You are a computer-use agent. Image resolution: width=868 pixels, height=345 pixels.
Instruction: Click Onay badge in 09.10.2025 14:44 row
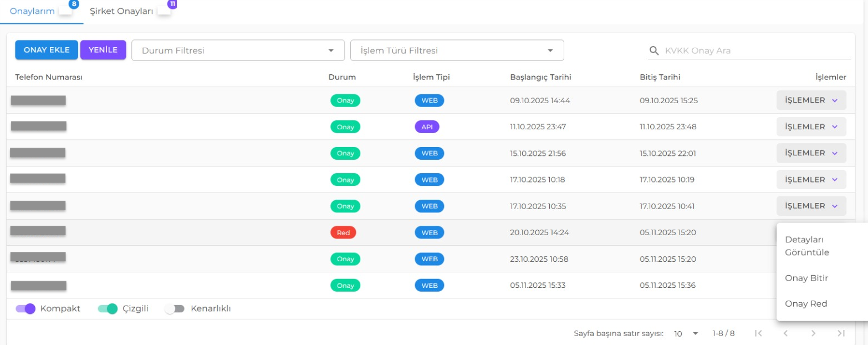coord(345,100)
